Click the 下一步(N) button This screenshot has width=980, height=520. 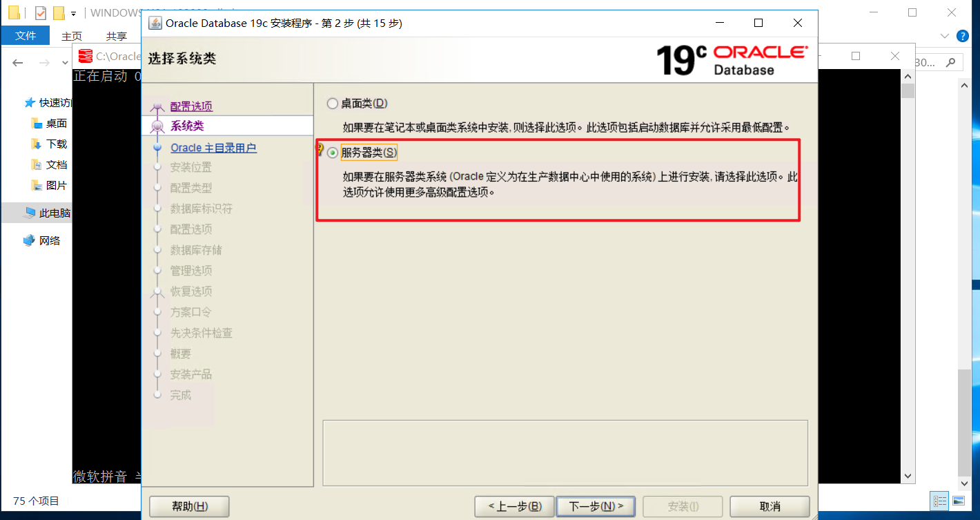tap(596, 506)
